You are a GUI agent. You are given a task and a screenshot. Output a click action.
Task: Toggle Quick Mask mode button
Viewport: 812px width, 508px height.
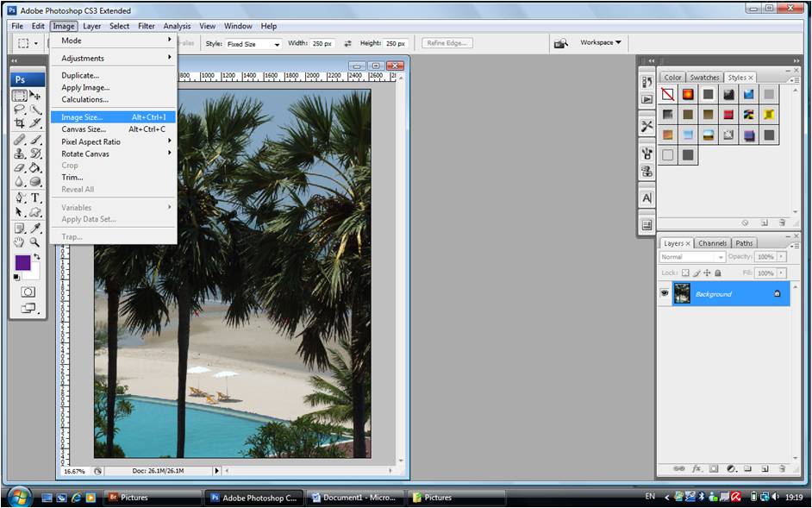28,292
